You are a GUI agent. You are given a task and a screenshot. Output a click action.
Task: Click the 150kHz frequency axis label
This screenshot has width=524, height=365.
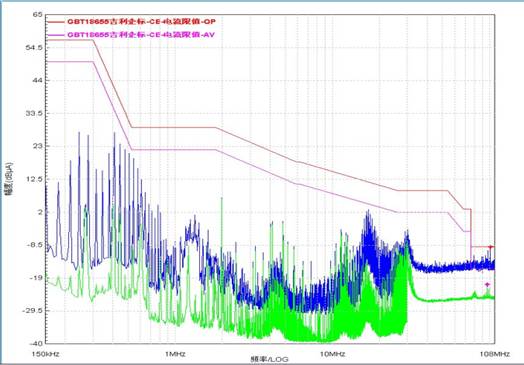coord(46,354)
